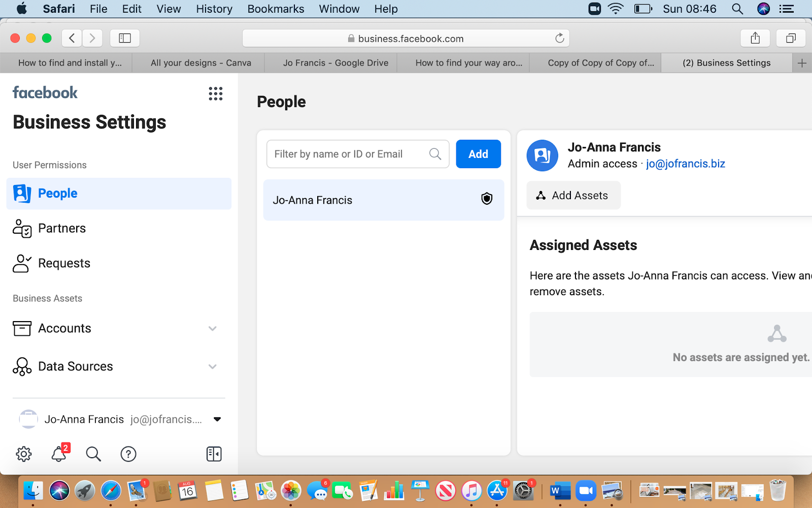Viewport: 812px width, 508px height.
Task: Open the Trash in the Dock
Action: [x=777, y=491]
